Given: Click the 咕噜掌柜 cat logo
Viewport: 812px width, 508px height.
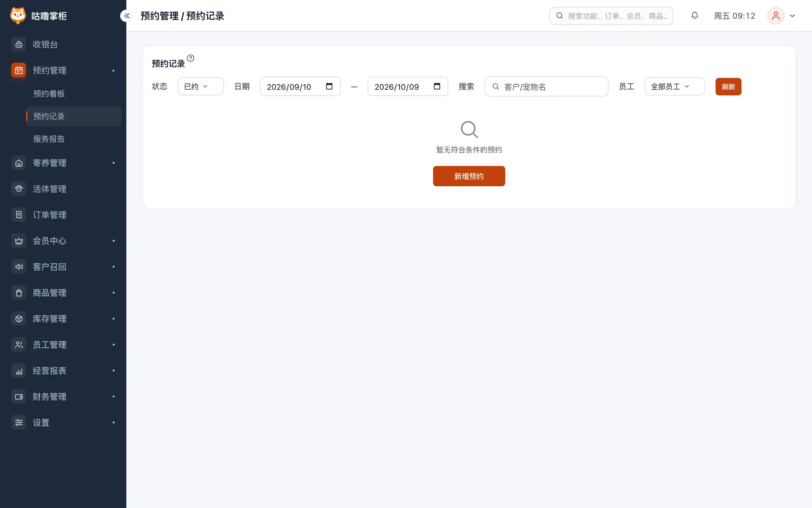Looking at the screenshot, I should (18, 16).
